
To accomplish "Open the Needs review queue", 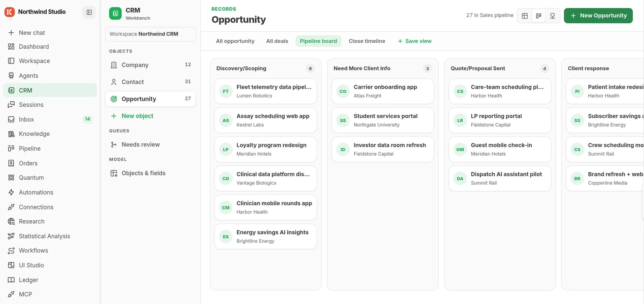I will tap(151, 145).
